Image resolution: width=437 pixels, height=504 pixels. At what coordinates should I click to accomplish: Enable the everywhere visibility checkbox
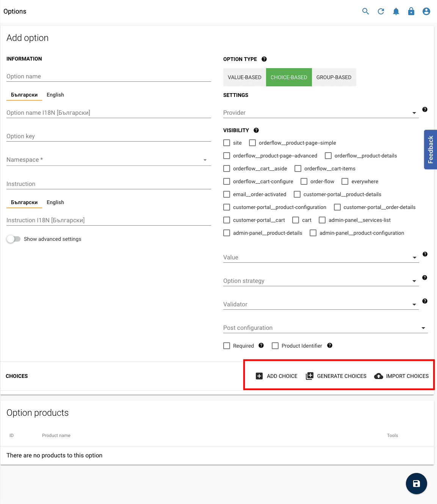tap(345, 181)
